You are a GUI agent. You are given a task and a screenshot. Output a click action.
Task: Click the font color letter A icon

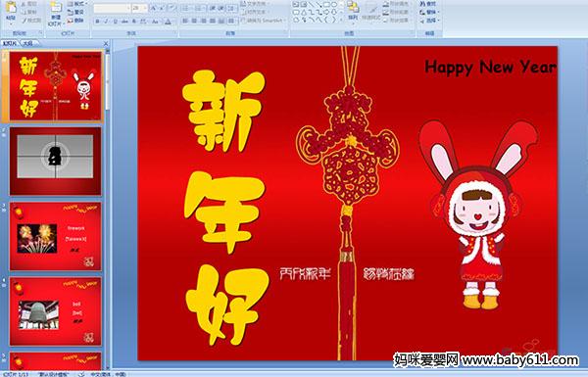168,22
